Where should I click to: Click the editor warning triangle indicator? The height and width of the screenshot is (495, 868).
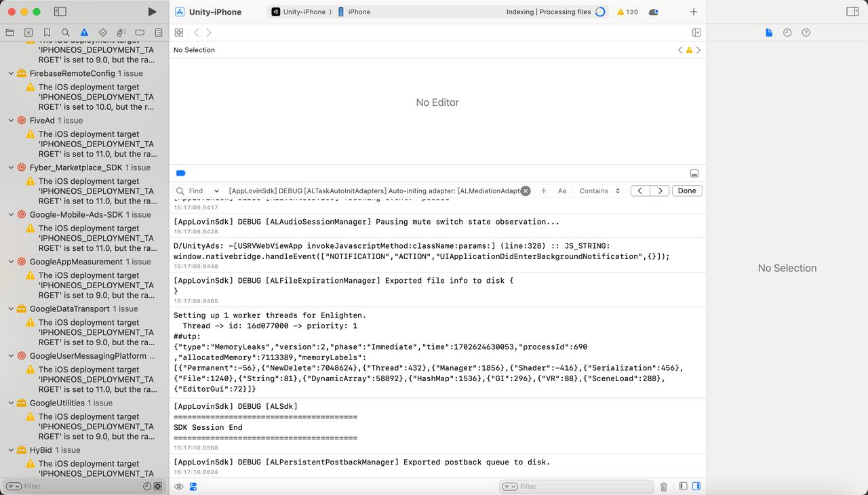(690, 50)
